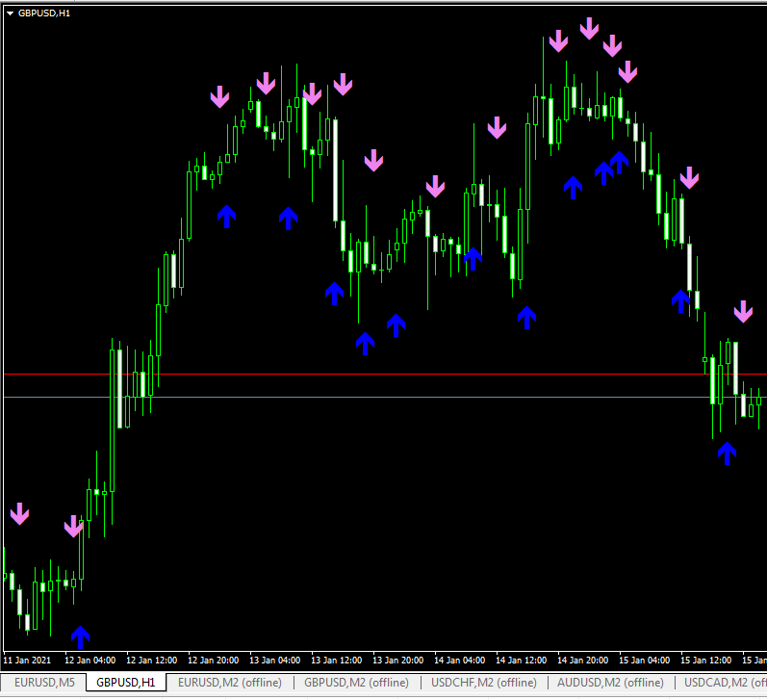Click the 13 Jan 12:00 time label
The image size is (767, 700).
click(337, 661)
